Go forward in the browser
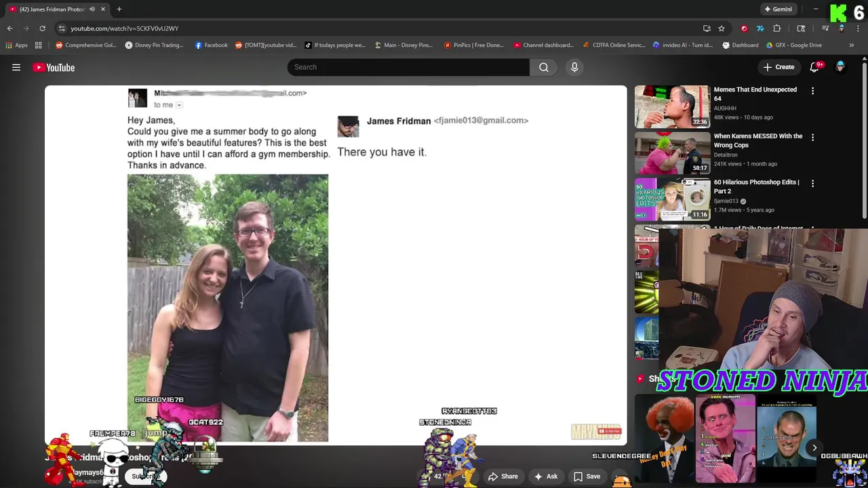This screenshot has width=868, height=488. [x=26, y=28]
